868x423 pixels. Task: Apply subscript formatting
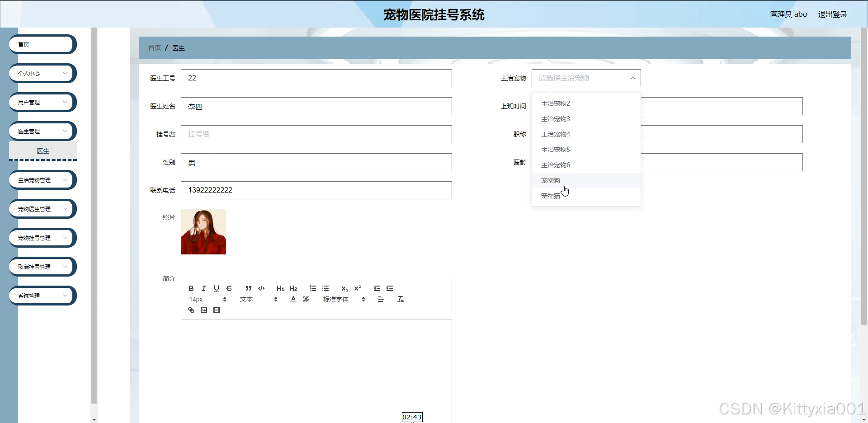click(344, 288)
